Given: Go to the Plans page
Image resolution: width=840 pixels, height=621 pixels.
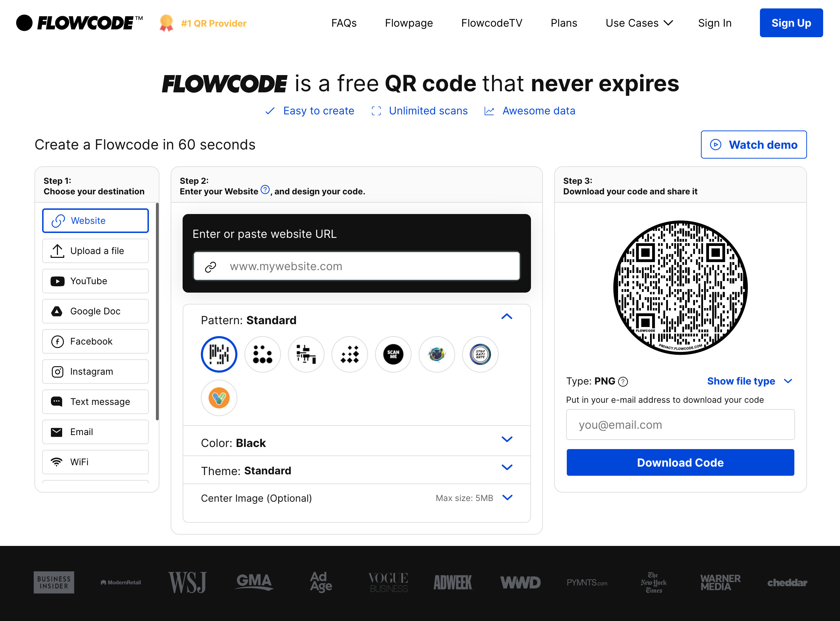Looking at the screenshot, I should pos(564,23).
